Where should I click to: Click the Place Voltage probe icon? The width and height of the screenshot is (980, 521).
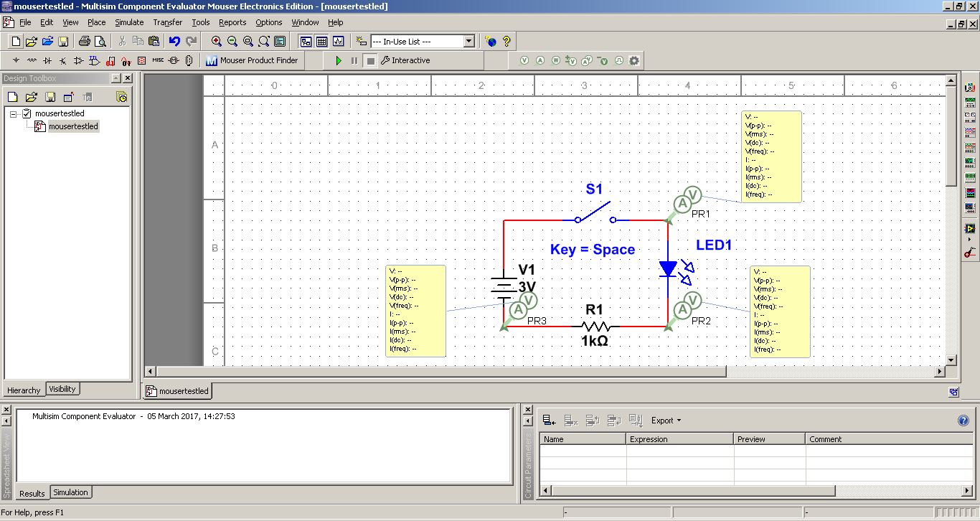tap(524, 61)
